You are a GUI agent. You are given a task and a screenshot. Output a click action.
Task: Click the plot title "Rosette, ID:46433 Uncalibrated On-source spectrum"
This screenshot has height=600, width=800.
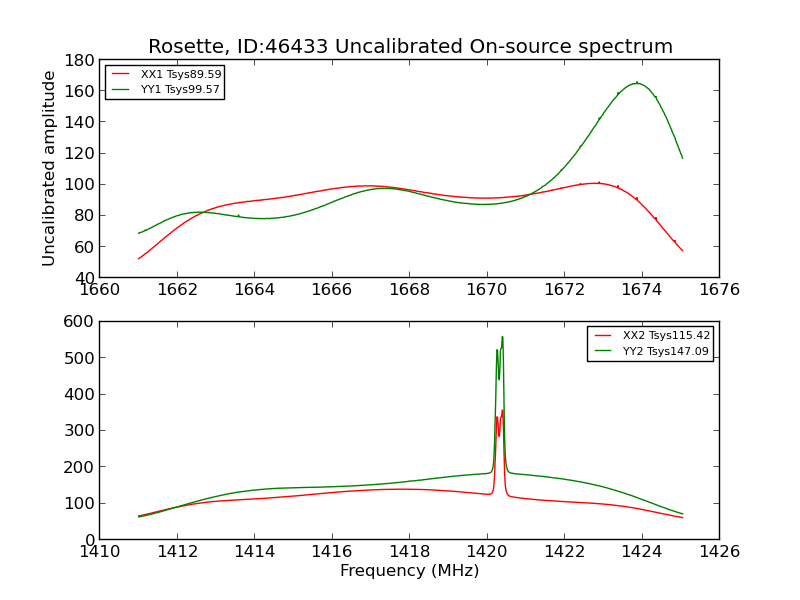(410, 46)
